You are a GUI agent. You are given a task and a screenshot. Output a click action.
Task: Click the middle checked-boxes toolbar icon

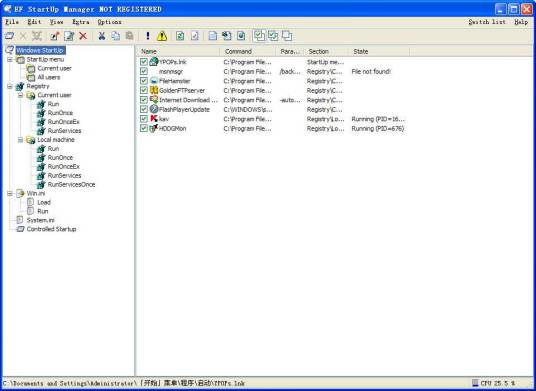[273, 36]
